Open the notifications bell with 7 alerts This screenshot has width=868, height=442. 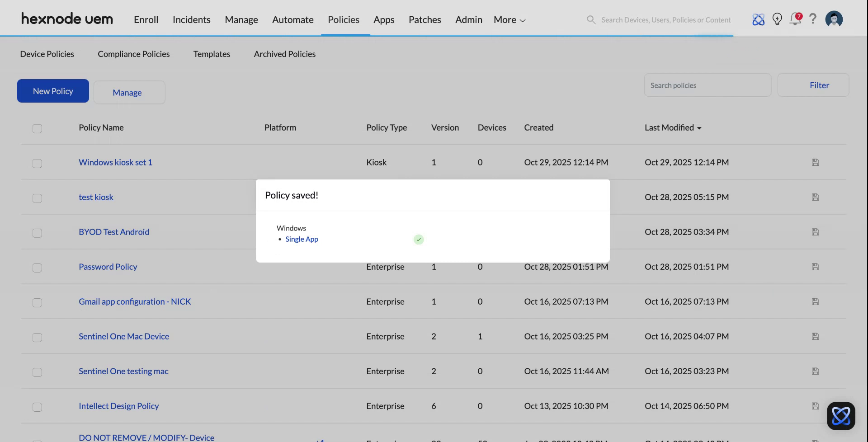point(795,19)
